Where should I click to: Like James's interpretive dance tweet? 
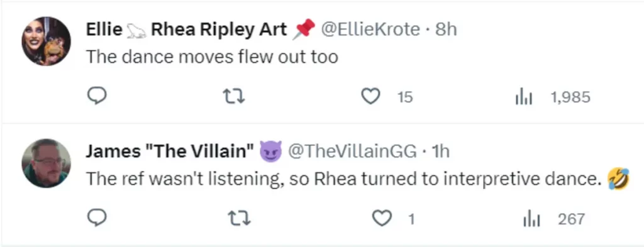tap(382, 219)
